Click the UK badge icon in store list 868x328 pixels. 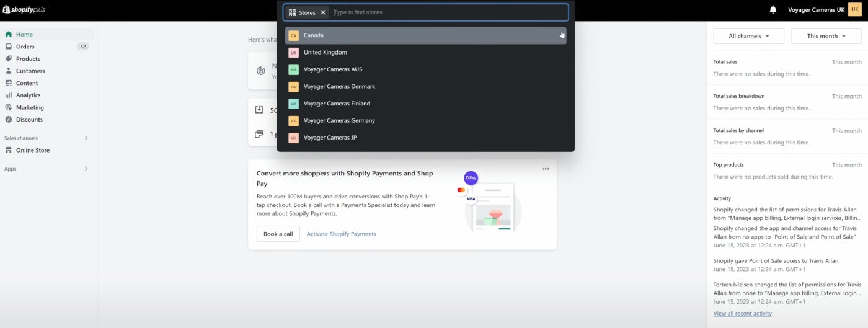tap(293, 53)
